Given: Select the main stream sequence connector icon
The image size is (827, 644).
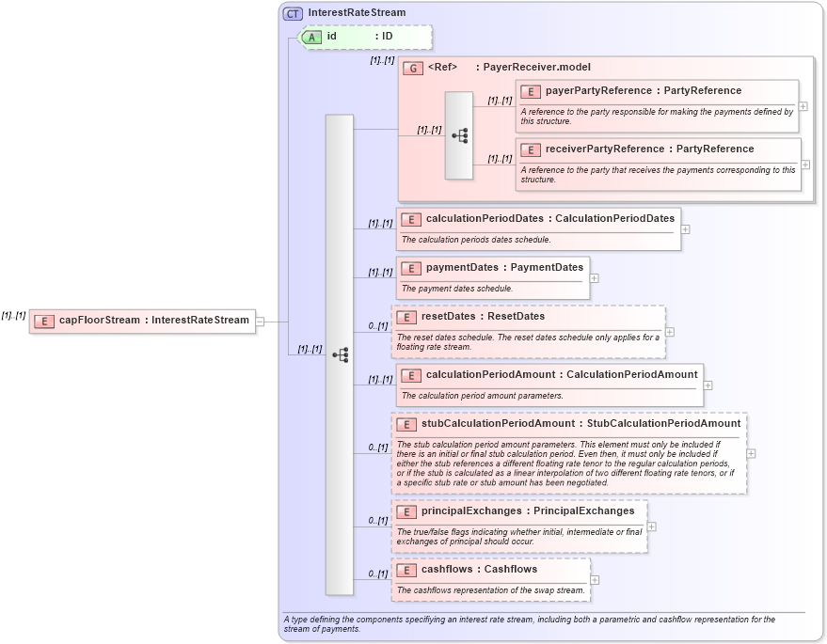Looking at the screenshot, I should pos(341,354).
